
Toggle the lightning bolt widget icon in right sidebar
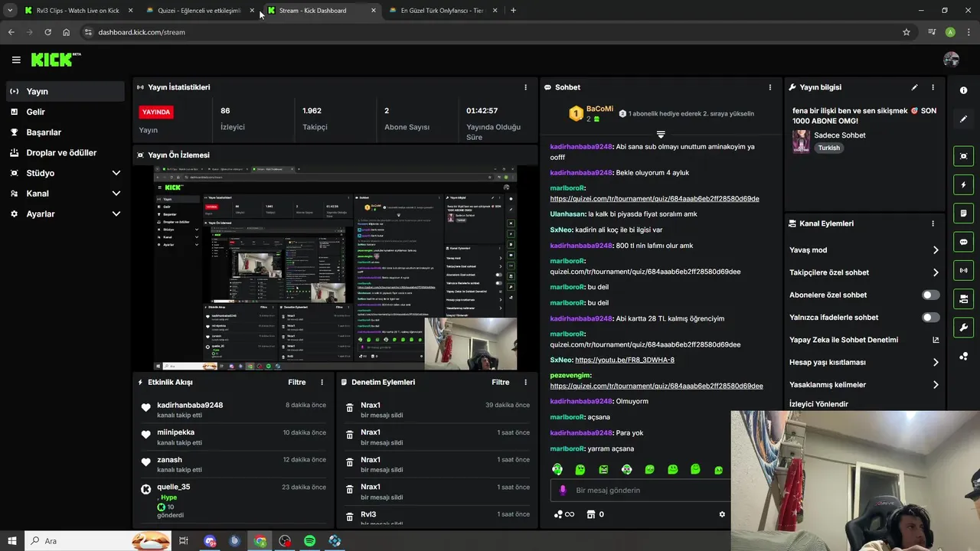963,184
